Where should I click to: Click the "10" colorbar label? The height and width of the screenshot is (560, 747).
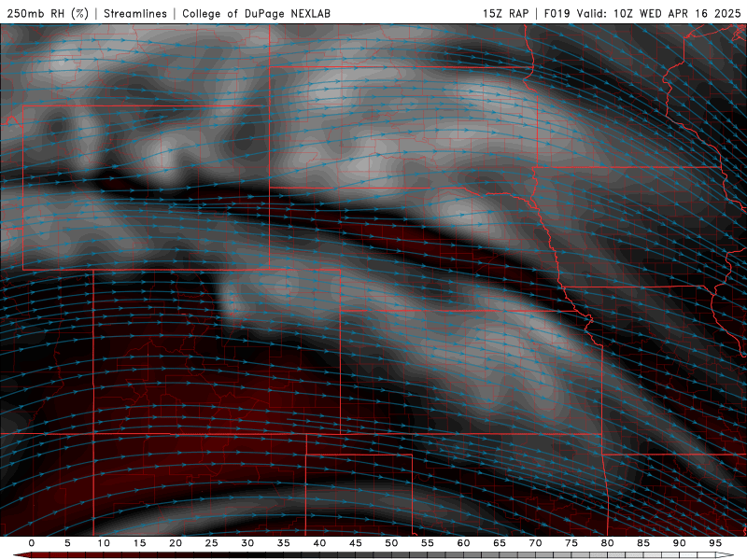click(104, 543)
